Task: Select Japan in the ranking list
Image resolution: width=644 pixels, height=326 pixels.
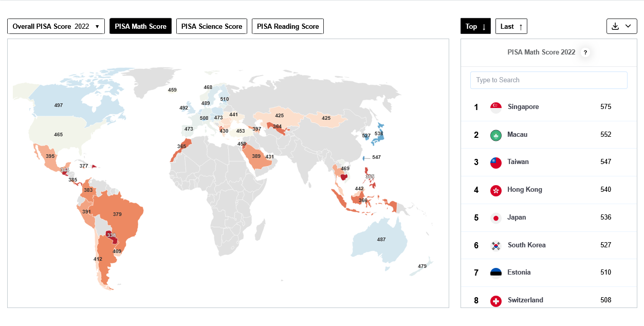Action: coord(548,218)
